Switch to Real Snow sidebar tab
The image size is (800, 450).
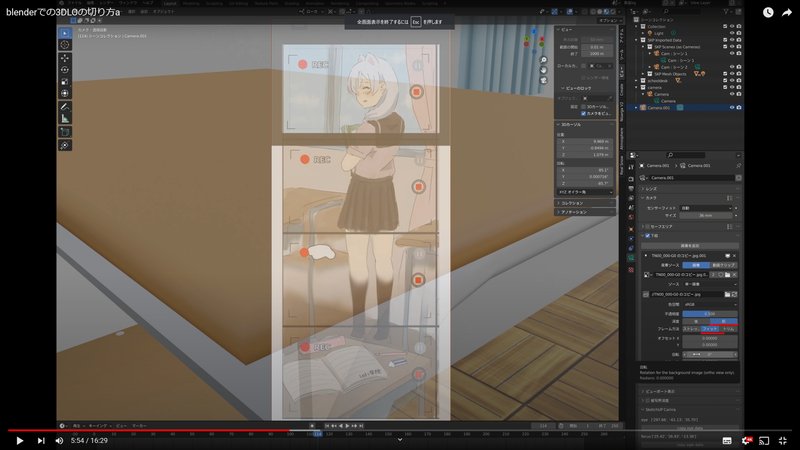tap(622, 165)
